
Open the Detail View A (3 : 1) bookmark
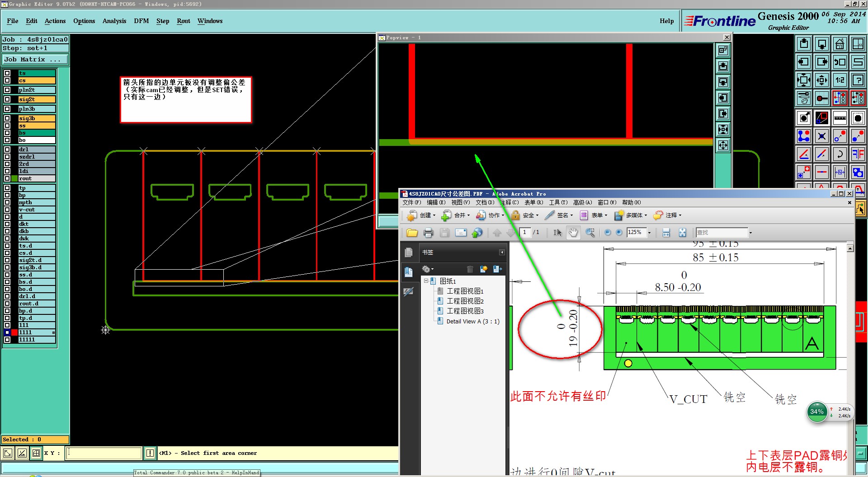[x=473, y=322]
